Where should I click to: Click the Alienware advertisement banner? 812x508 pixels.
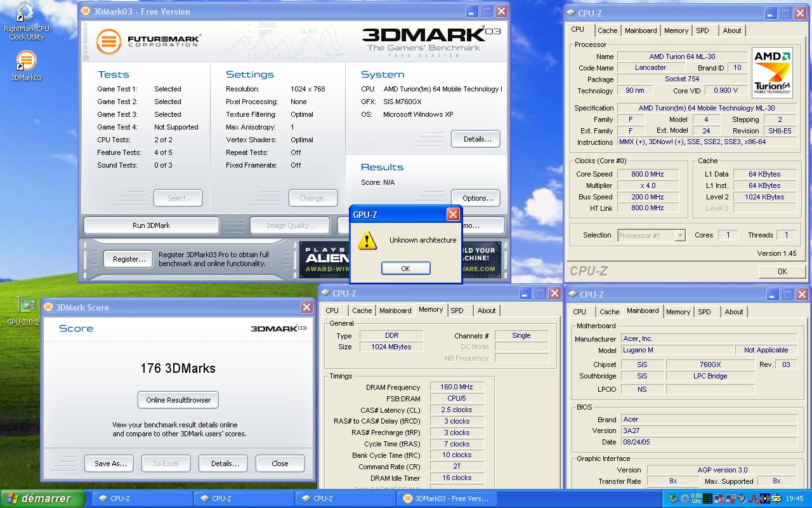(x=400, y=260)
